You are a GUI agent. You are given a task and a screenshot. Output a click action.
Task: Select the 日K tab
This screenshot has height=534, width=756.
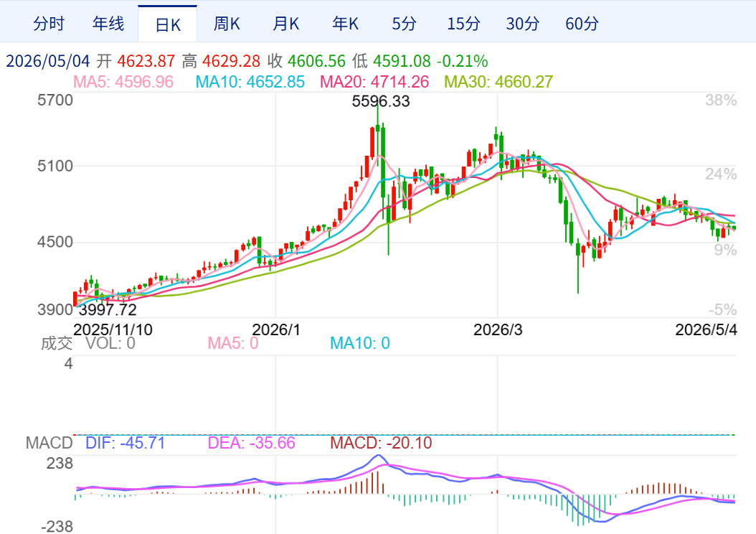coord(167,24)
